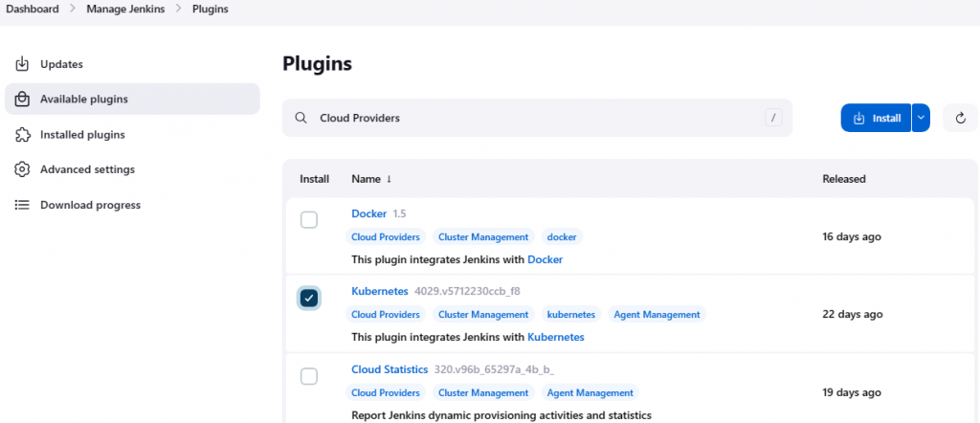Click the Advanced settings gear icon
Viewport: 980px width, 423px height.
tap(22, 169)
